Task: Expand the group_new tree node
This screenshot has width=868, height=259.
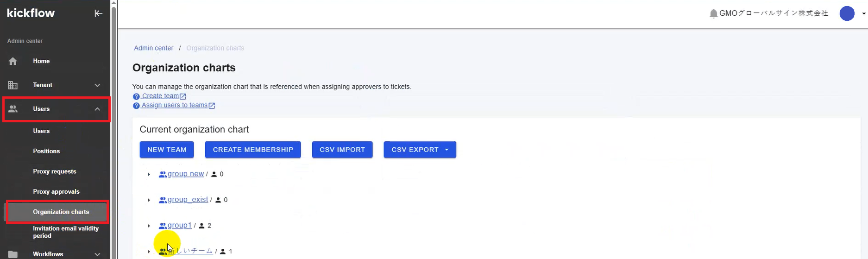Action: 149,174
